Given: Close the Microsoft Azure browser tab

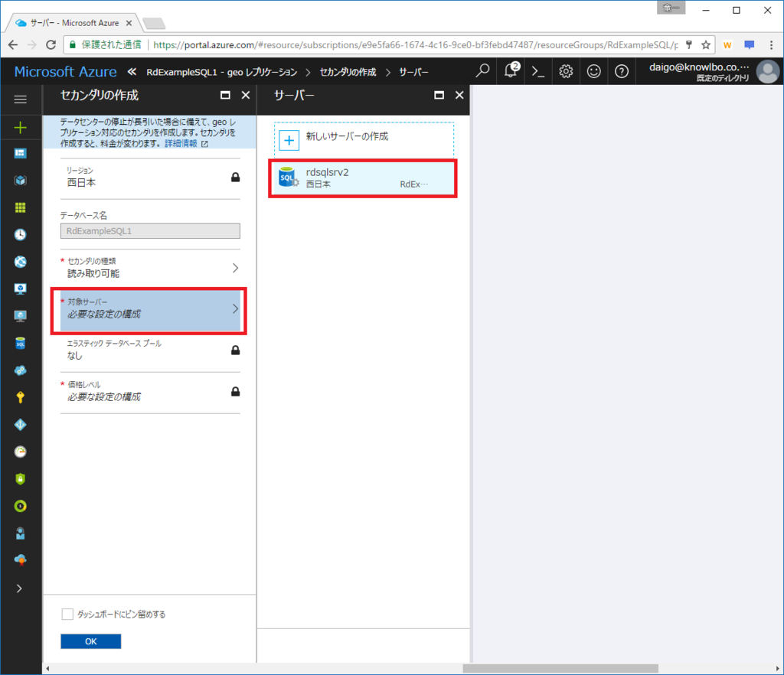Looking at the screenshot, I should 129,23.
